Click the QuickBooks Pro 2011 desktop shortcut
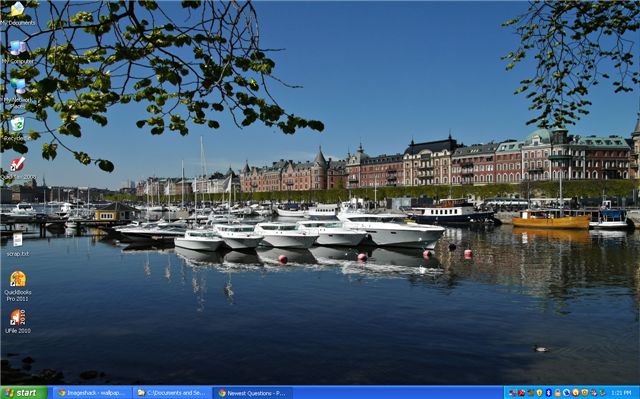Viewport: 640px width, 399px height. 18,286
